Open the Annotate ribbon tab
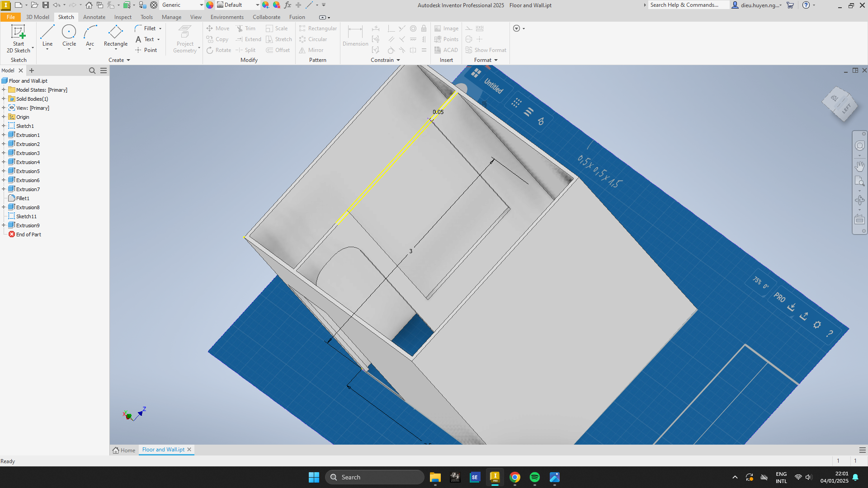Image resolution: width=868 pixels, height=488 pixels. pyautogui.click(x=94, y=17)
